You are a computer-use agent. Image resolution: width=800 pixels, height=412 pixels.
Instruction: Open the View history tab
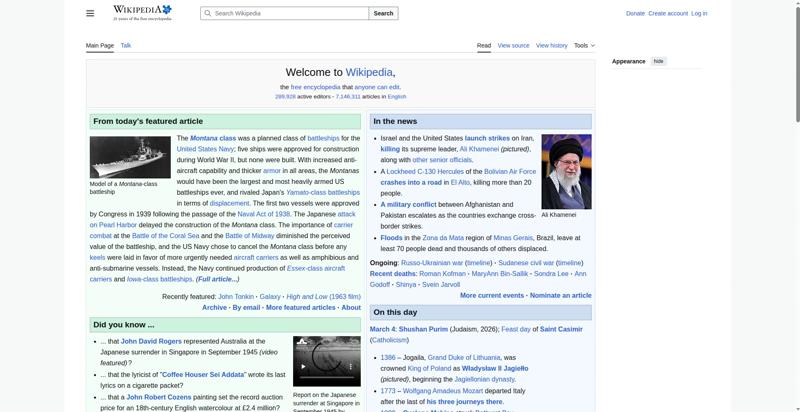tap(551, 45)
